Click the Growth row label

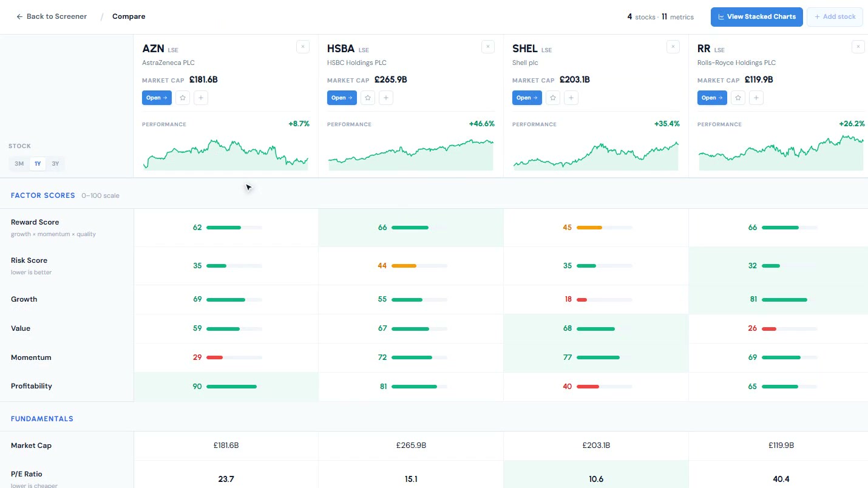[x=24, y=299]
